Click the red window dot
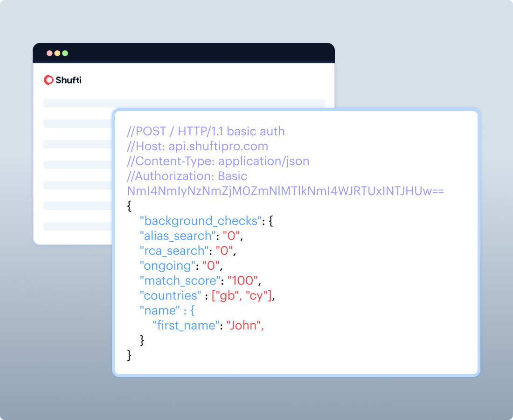 point(49,53)
